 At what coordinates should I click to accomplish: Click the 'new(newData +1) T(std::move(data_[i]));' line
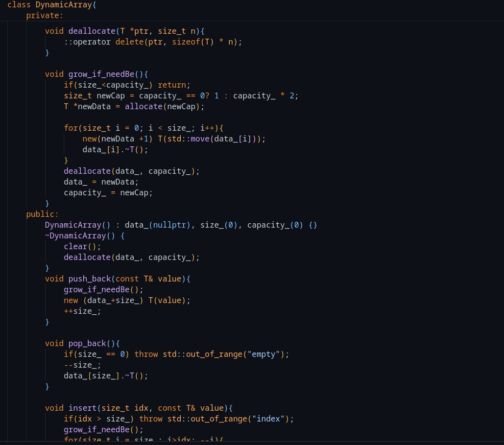[174, 139]
